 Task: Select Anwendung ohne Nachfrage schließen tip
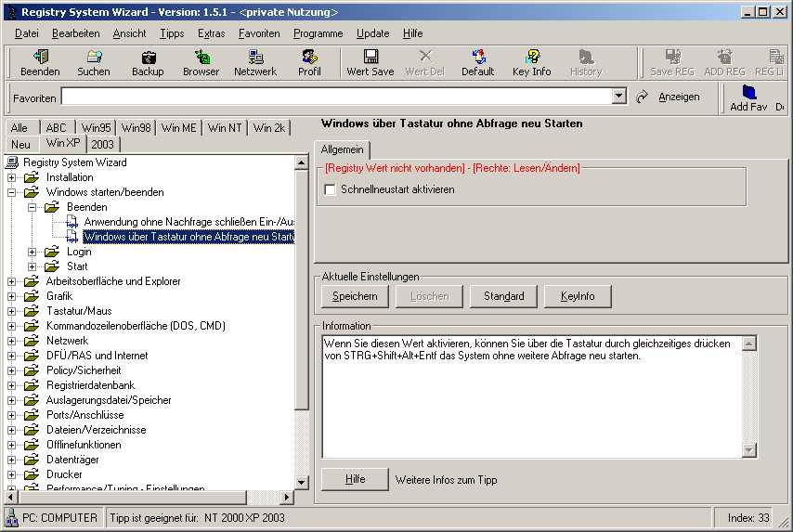tap(189, 222)
